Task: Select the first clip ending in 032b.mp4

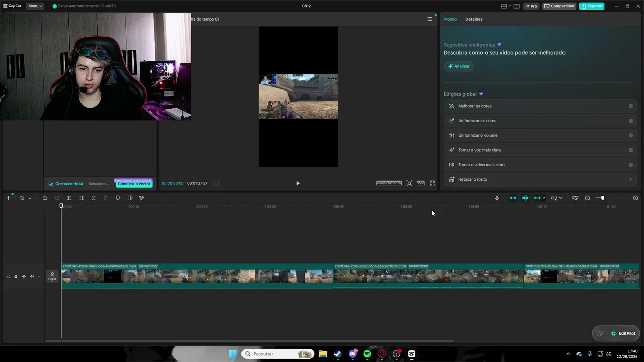Action: (x=197, y=276)
